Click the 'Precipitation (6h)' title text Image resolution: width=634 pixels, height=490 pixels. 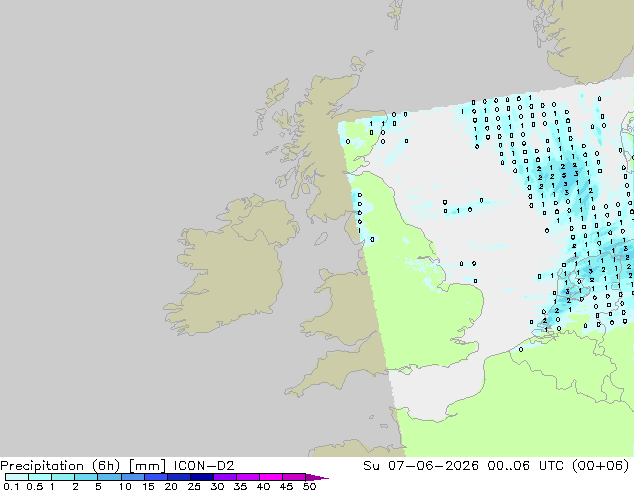pos(60,466)
